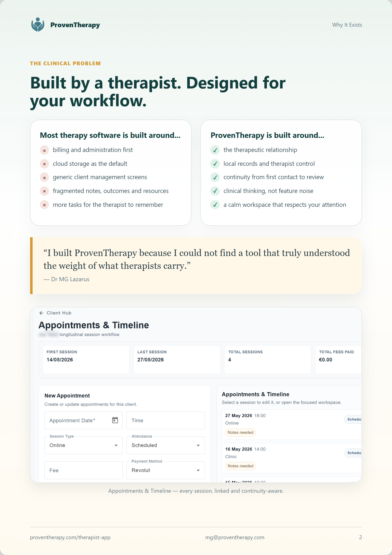392x555 pixels.
Task: Click the 'New Appointment' form heading
Action: coord(67,396)
